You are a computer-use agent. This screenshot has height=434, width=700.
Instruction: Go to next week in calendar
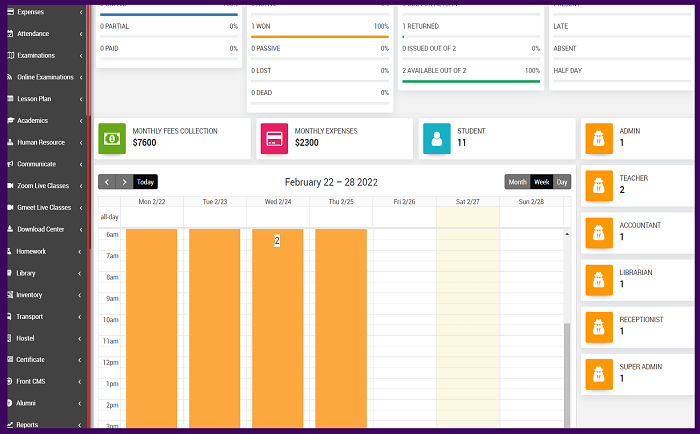click(124, 182)
